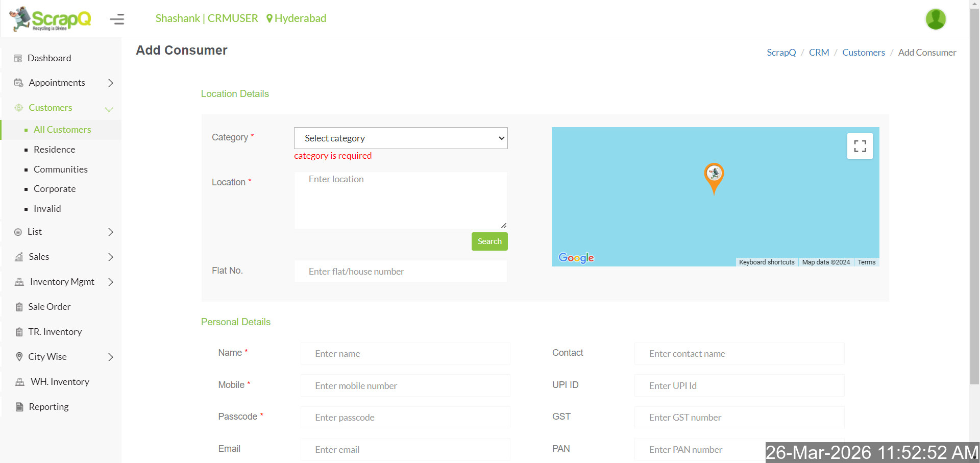Open the user profile avatar

coord(935,19)
